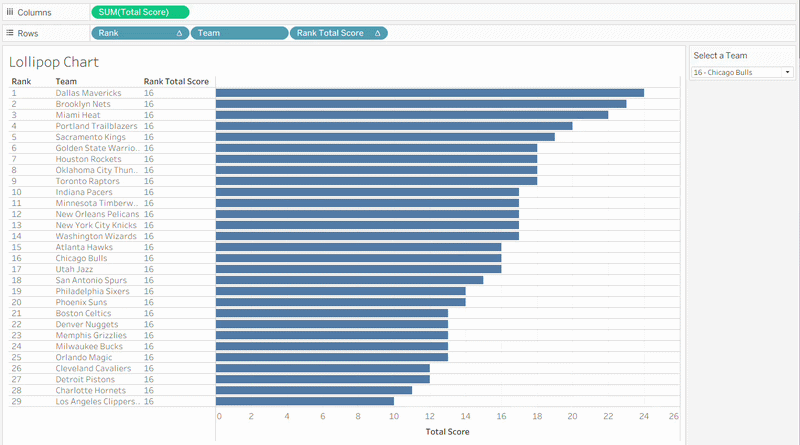The width and height of the screenshot is (800, 445).
Task: Click the Rows shelf icon
Action: pos(10,33)
